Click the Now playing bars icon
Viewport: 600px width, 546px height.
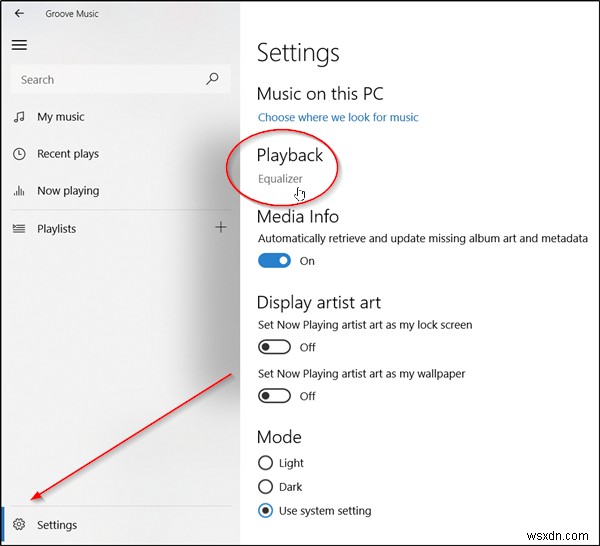(x=19, y=191)
